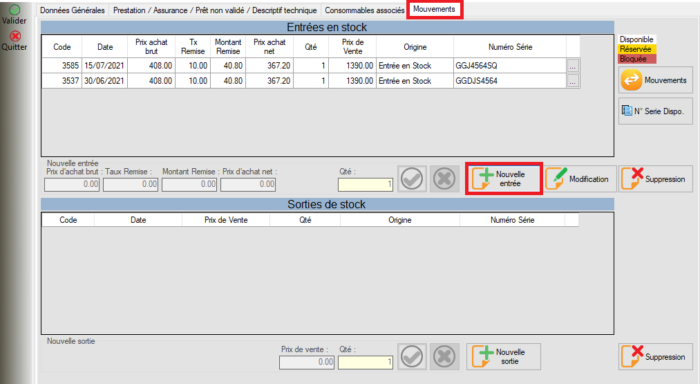This screenshot has height=384, width=700.
Task: Click the Prix achat brut column header
Action: click(151, 47)
